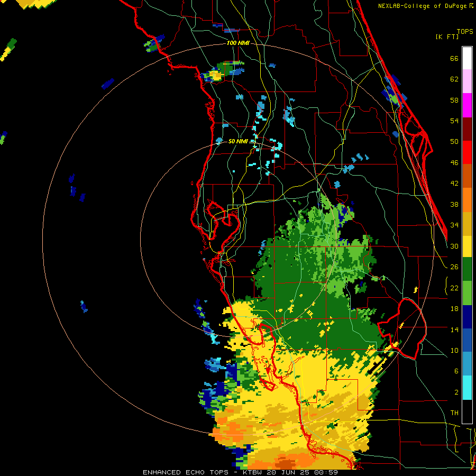
Task: Select the white legend color block
Action: point(467,58)
